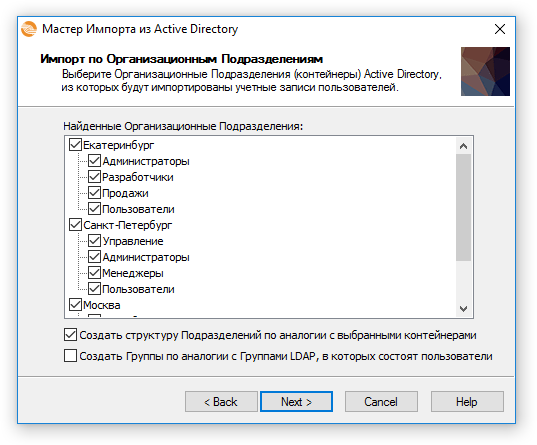Uncheck the Москва organizational unit

pyautogui.click(x=75, y=305)
